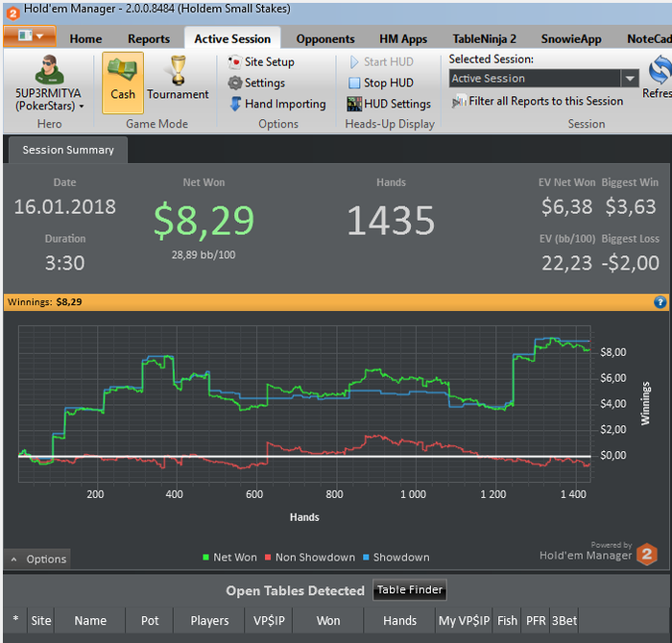
Task: Click the hero avatar icon
Action: point(49,69)
